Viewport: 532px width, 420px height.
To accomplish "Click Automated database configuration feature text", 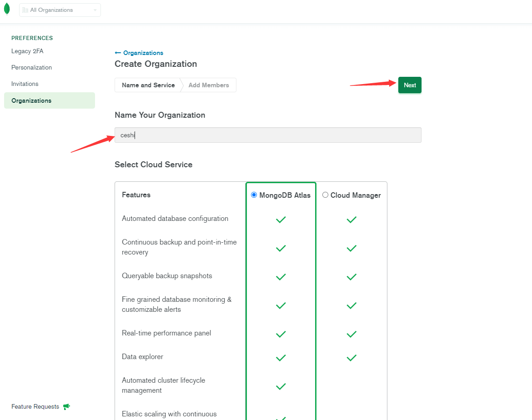I will tap(175, 219).
